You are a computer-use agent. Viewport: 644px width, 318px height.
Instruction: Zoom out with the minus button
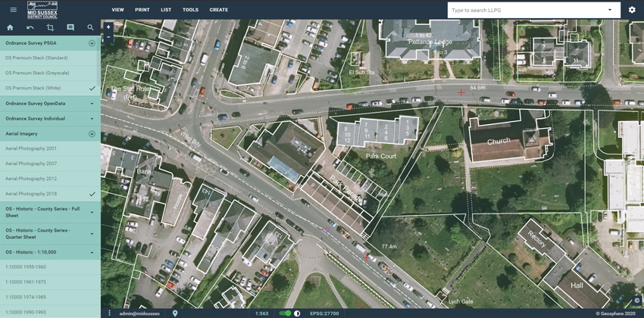pyautogui.click(x=108, y=36)
